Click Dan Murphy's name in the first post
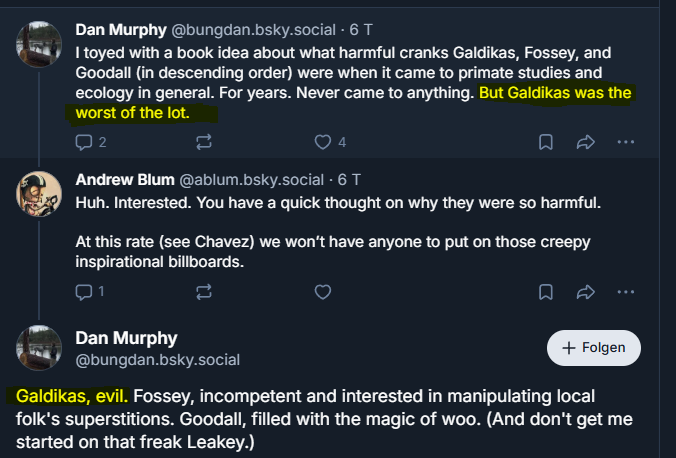This screenshot has width=676, height=458. [125, 29]
